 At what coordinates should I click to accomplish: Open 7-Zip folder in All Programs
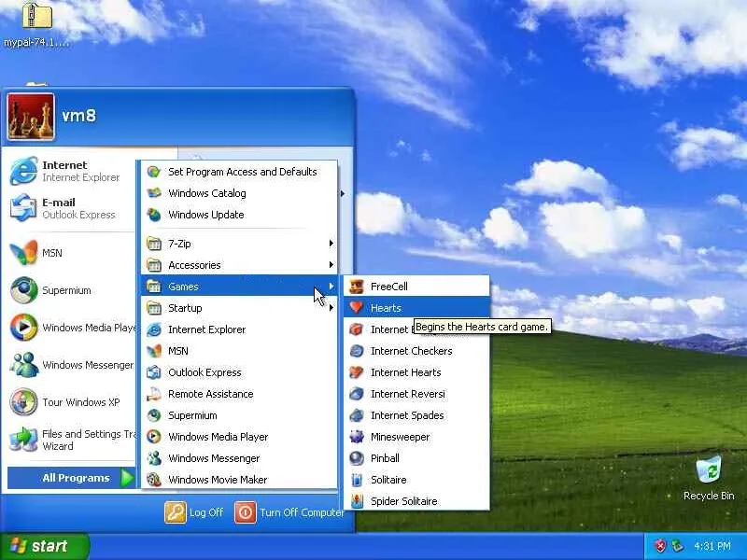point(239,244)
